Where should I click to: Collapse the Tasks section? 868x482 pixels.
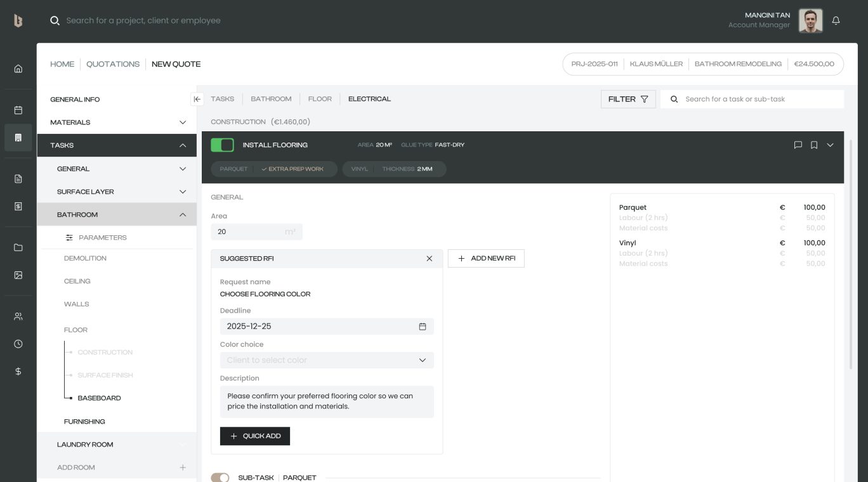183,145
